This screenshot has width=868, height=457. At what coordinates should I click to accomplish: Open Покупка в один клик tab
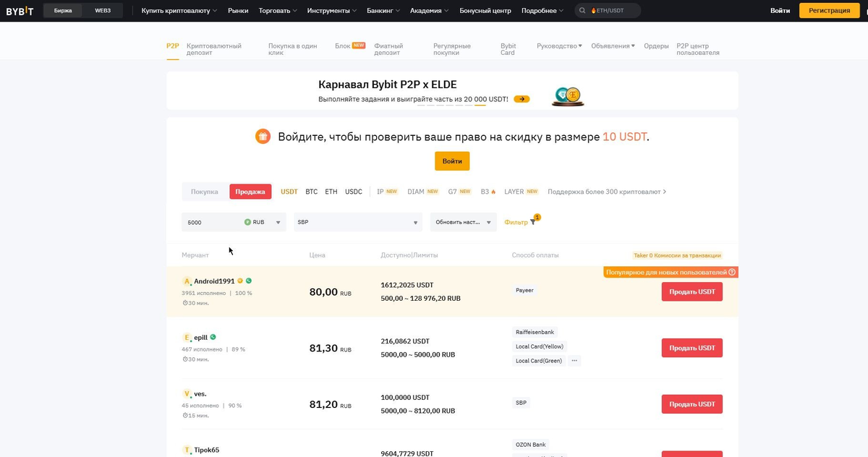[x=293, y=49]
